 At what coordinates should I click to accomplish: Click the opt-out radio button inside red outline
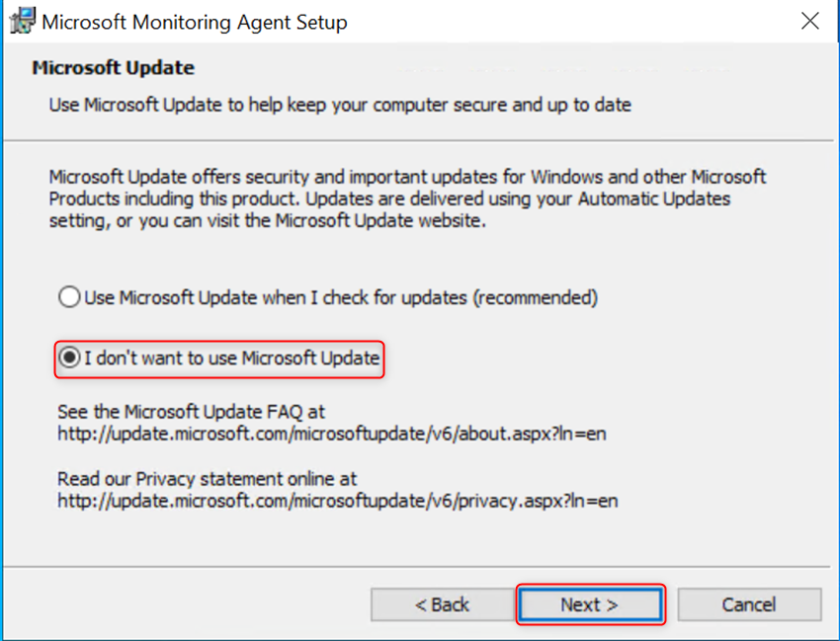[x=68, y=358]
